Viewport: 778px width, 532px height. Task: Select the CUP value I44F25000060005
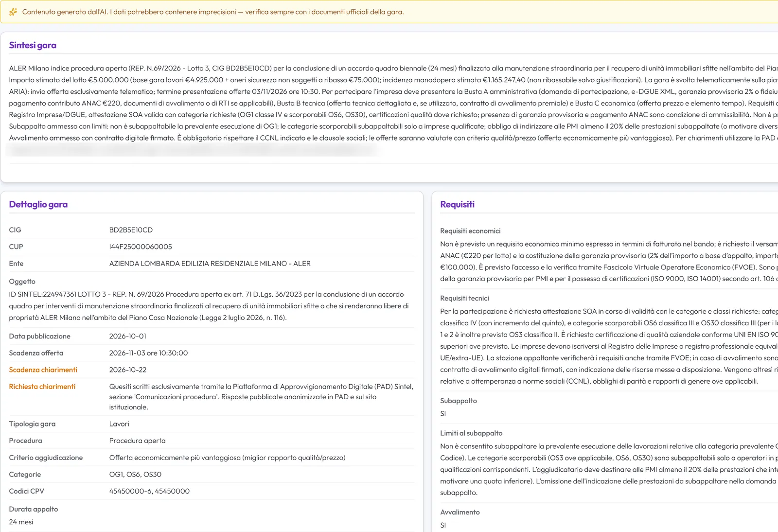(141, 247)
